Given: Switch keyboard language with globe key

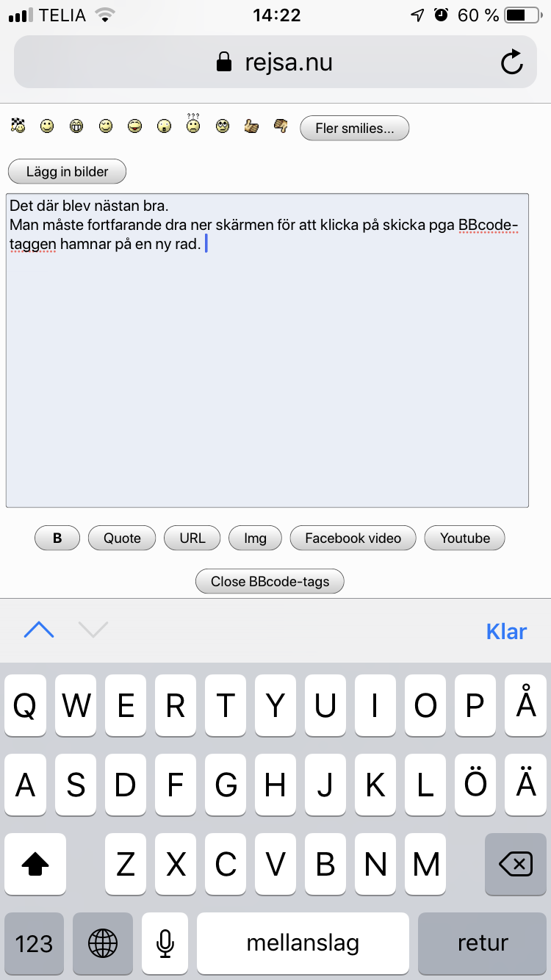Looking at the screenshot, I should pos(103,943).
